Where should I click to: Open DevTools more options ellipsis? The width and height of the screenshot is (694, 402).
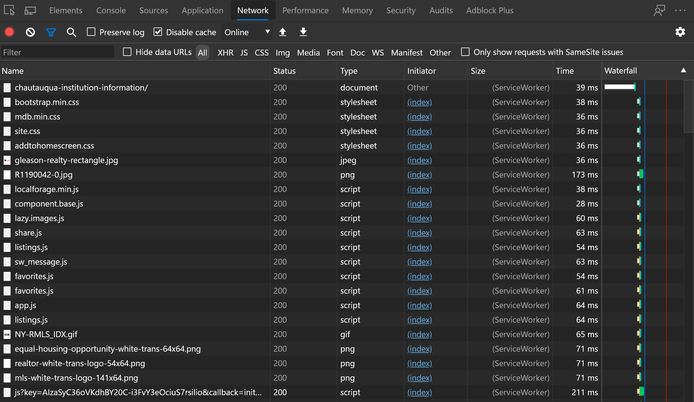point(680,10)
